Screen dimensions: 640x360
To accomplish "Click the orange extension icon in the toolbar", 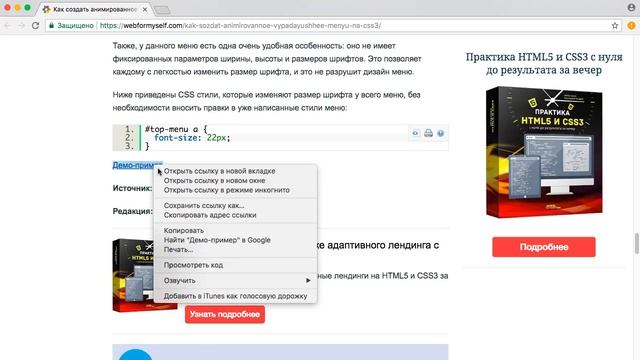I will [631, 25].
